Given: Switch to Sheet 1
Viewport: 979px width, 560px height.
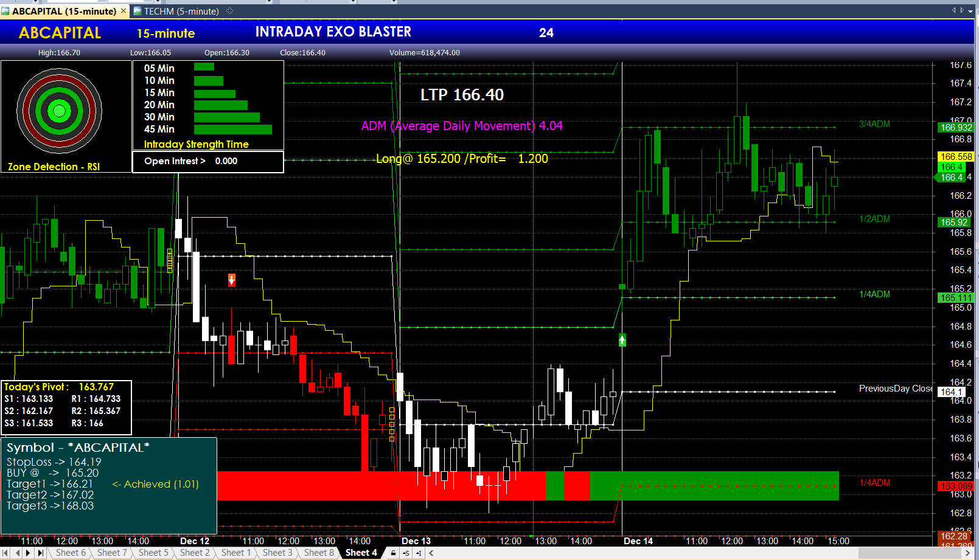Looking at the screenshot, I should tap(236, 553).
